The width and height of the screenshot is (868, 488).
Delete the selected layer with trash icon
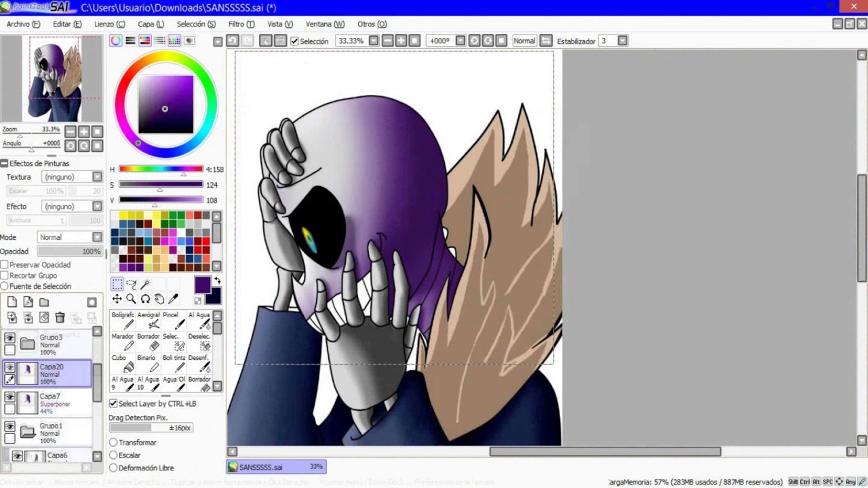[60, 317]
